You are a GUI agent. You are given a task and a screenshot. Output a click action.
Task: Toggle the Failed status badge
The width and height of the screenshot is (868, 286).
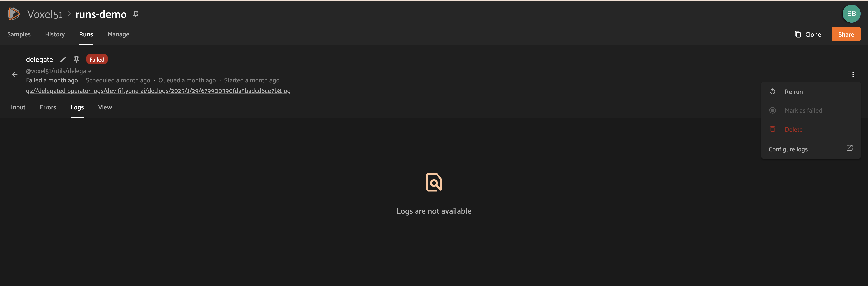coord(97,59)
